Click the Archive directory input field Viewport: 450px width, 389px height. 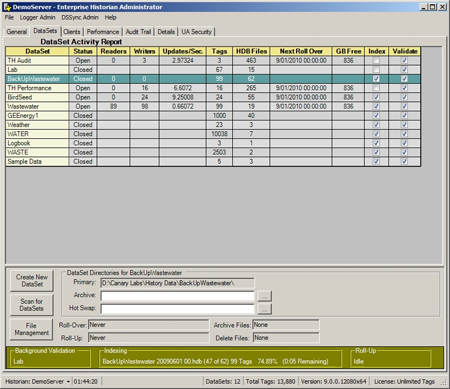pyautogui.click(x=177, y=296)
